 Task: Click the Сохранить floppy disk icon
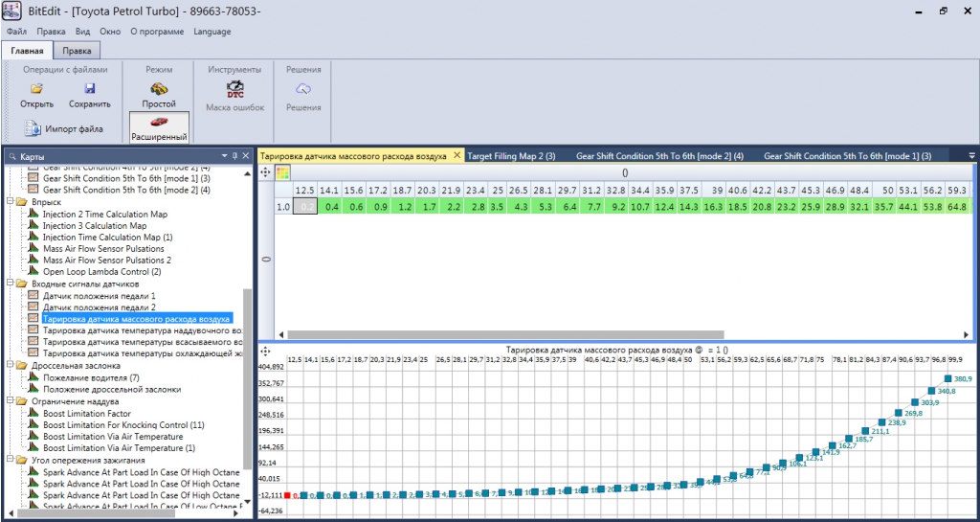tap(89, 88)
